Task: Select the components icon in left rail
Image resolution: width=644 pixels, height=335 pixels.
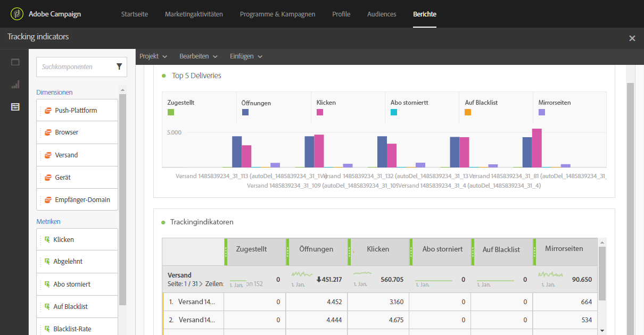Action: pyautogui.click(x=15, y=107)
